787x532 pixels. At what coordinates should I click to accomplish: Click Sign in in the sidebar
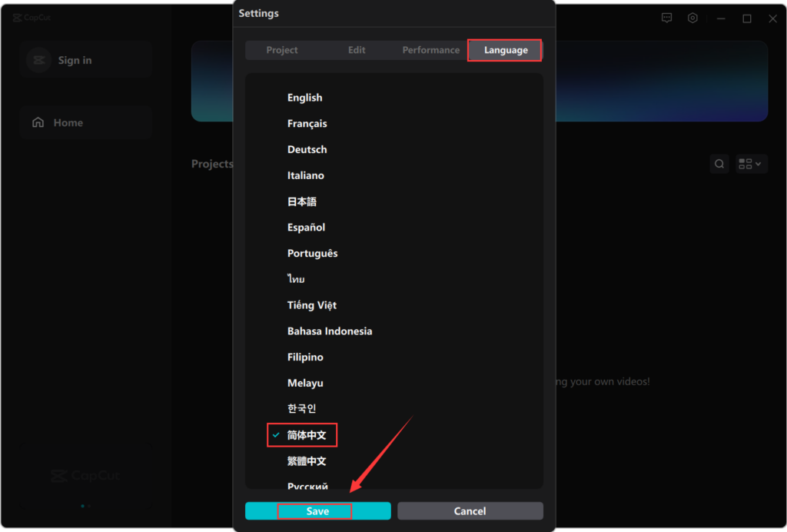point(86,60)
